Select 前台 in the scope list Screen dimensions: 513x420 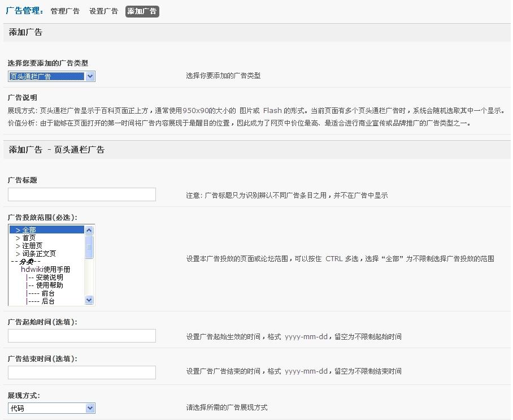tap(48, 293)
